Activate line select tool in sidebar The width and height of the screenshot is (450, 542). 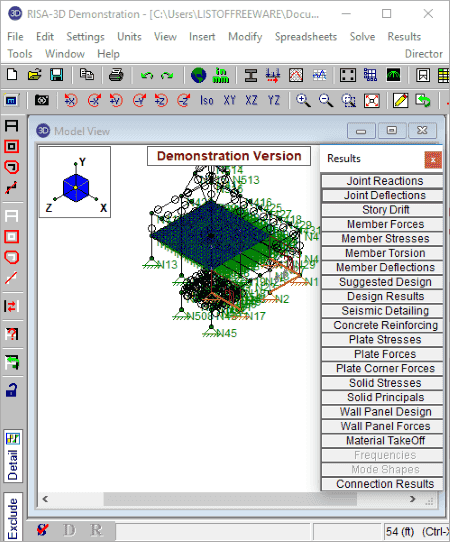tap(11, 188)
